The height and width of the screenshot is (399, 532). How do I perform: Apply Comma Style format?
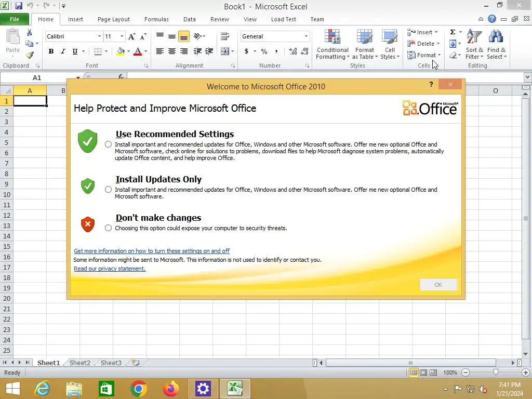click(276, 51)
